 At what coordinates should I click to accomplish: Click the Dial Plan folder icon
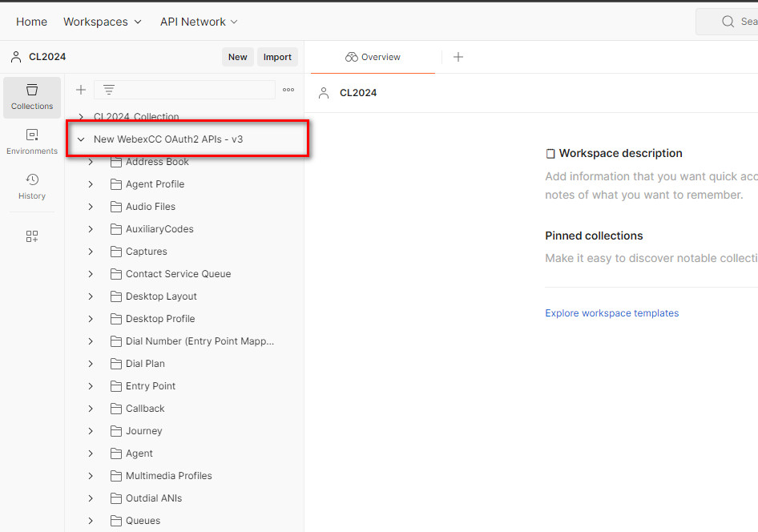click(116, 364)
